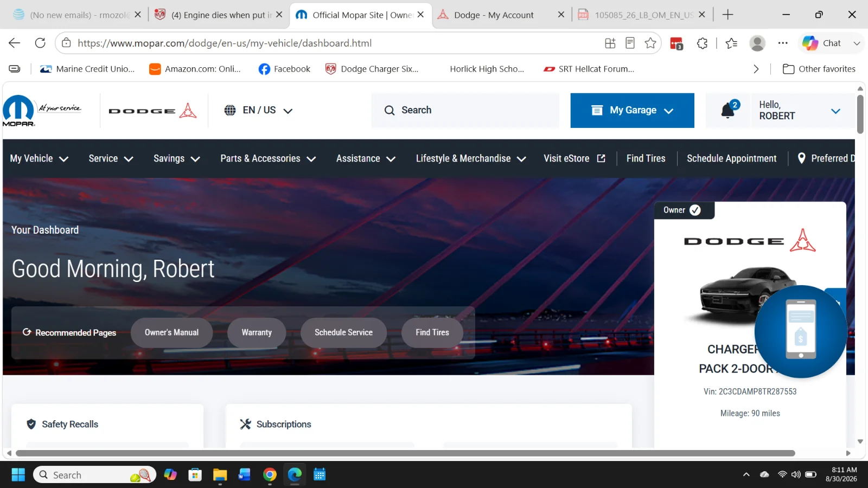Open the favorites list icon
Image resolution: width=868 pixels, height=488 pixels.
[x=731, y=43]
